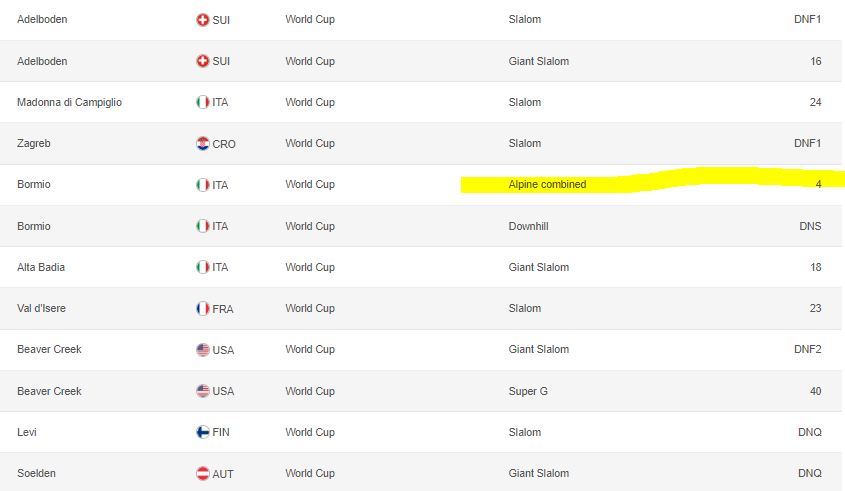Click the Italian flag in Alta Badia row
The width and height of the screenshot is (845, 491).
coord(203,267)
